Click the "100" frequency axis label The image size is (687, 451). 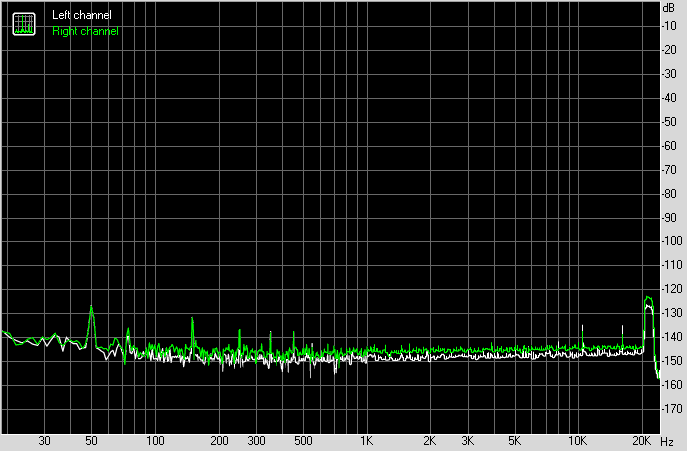[155, 441]
